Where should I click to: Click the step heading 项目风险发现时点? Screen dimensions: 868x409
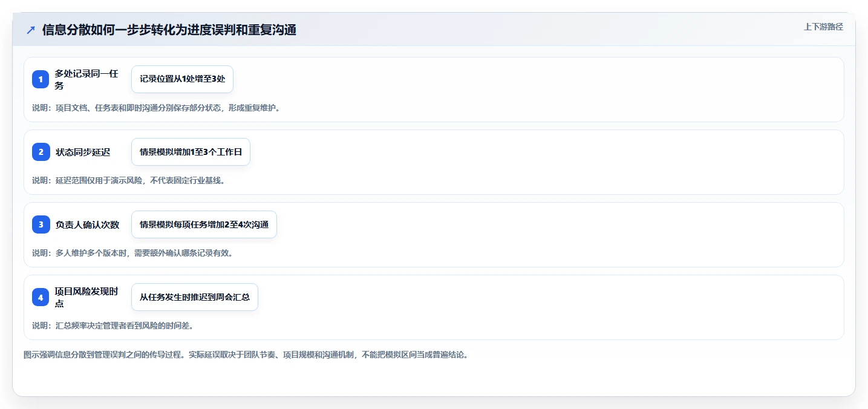(86, 297)
